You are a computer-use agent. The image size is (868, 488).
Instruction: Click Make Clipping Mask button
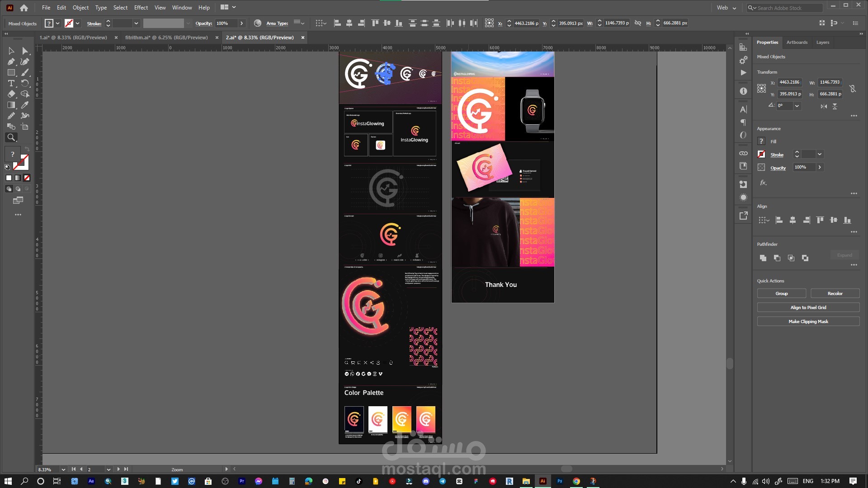pos(808,322)
